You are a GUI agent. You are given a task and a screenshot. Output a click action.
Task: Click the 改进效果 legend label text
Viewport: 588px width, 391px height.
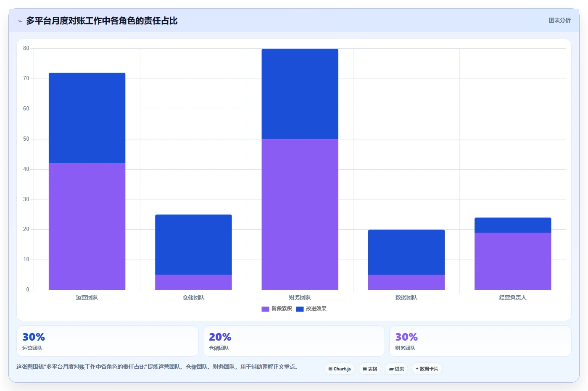pyautogui.click(x=316, y=309)
